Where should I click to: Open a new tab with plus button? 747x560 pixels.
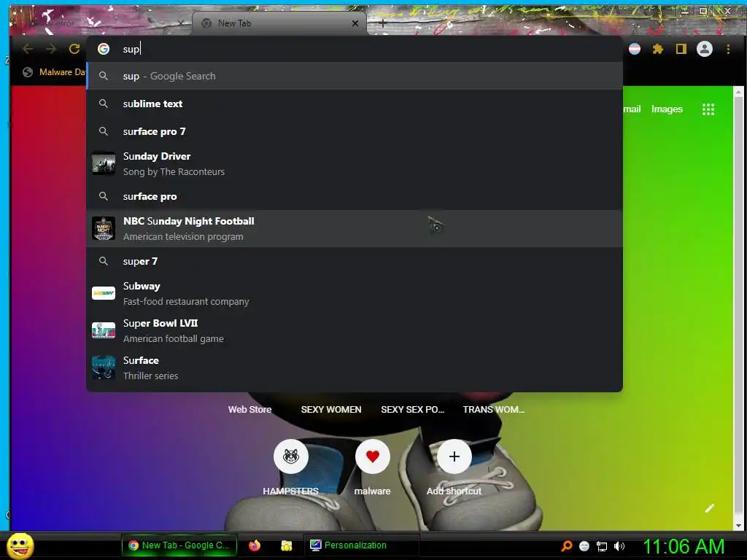tap(382, 23)
